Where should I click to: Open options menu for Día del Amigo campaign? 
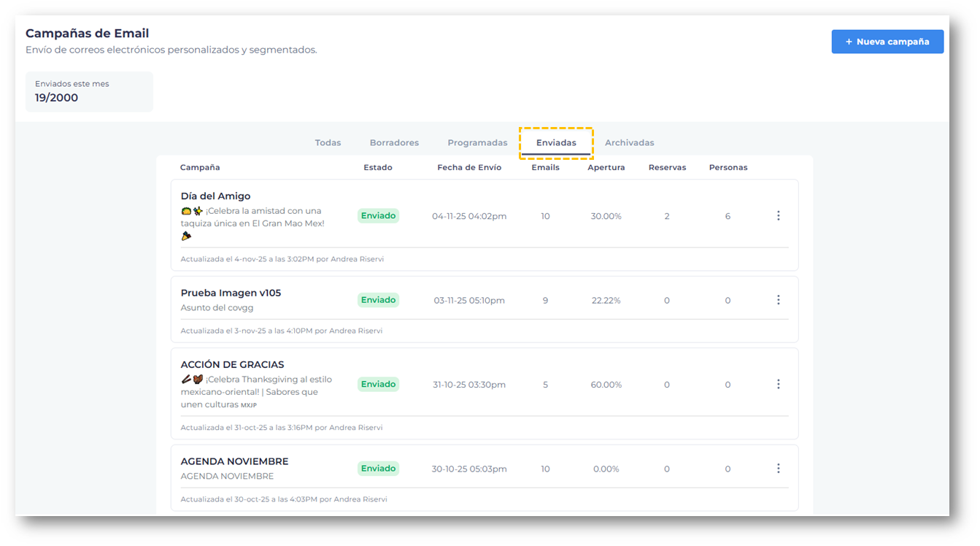(x=778, y=216)
